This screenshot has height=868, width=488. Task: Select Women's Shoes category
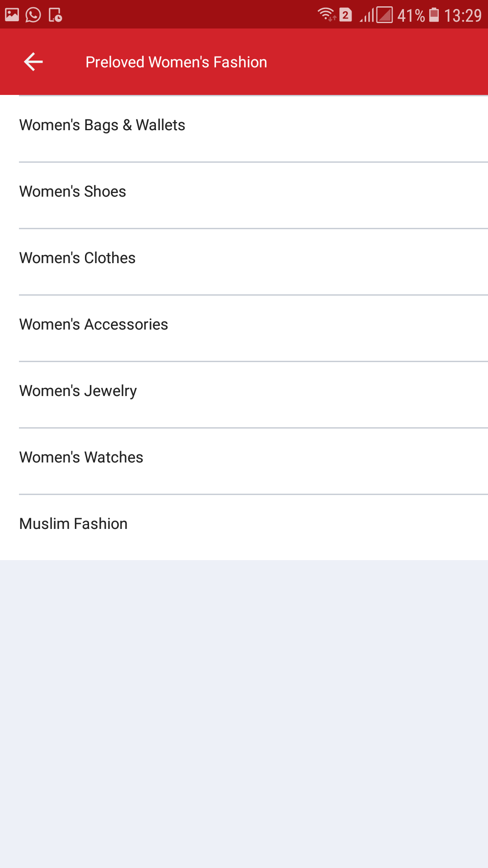coord(73,192)
